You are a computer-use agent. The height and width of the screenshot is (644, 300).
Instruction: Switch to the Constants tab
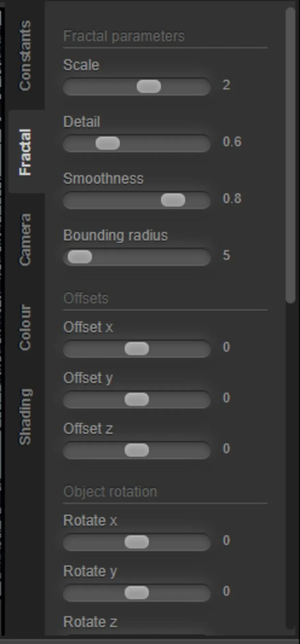(25, 55)
